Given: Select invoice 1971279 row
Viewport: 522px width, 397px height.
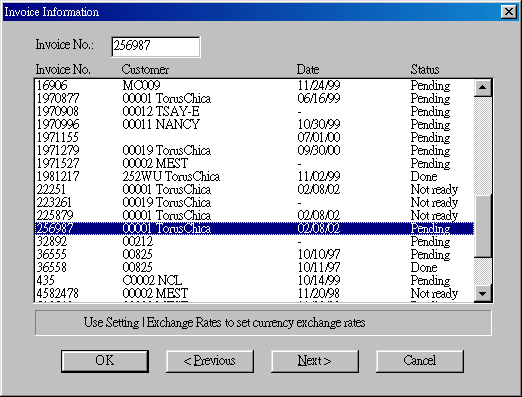Looking at the screenshot, I should coord(254,150).
